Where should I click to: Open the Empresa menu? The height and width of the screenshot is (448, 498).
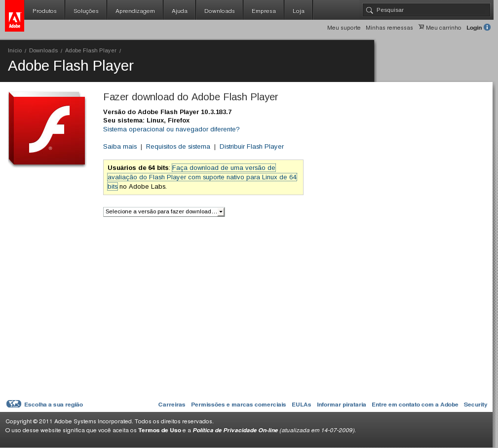coord(264,11)
